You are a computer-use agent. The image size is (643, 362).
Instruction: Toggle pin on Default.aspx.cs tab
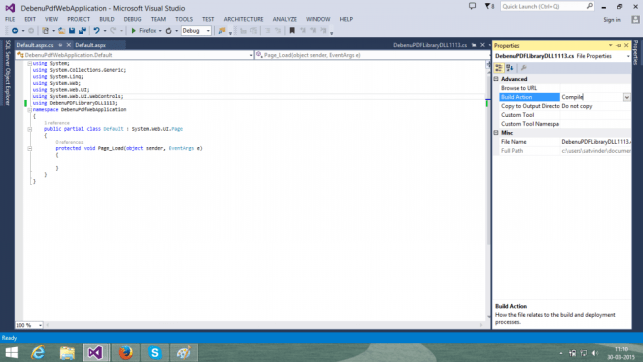coord(60,45)
